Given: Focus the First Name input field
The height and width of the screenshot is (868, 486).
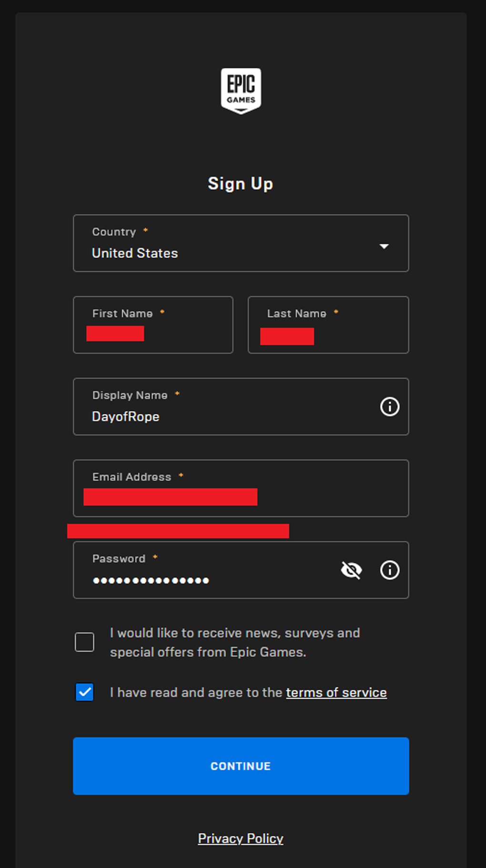Looking at the screenshot, I should point(153,325).
